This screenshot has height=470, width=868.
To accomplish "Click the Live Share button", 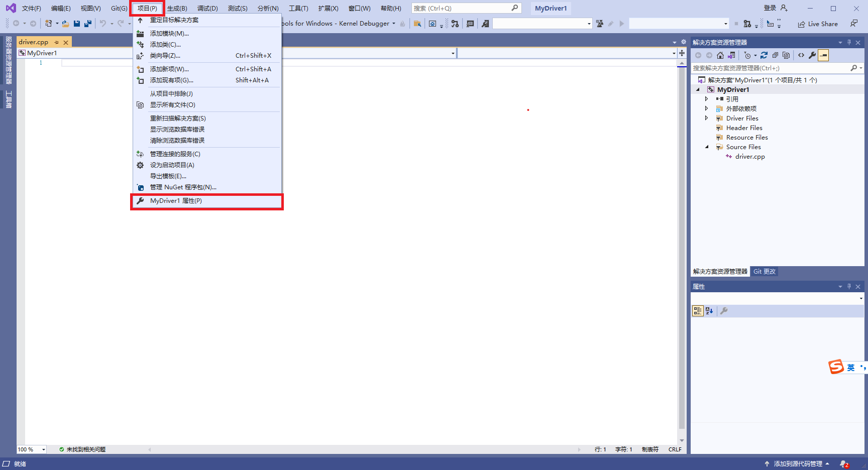I will click(818, 24).
